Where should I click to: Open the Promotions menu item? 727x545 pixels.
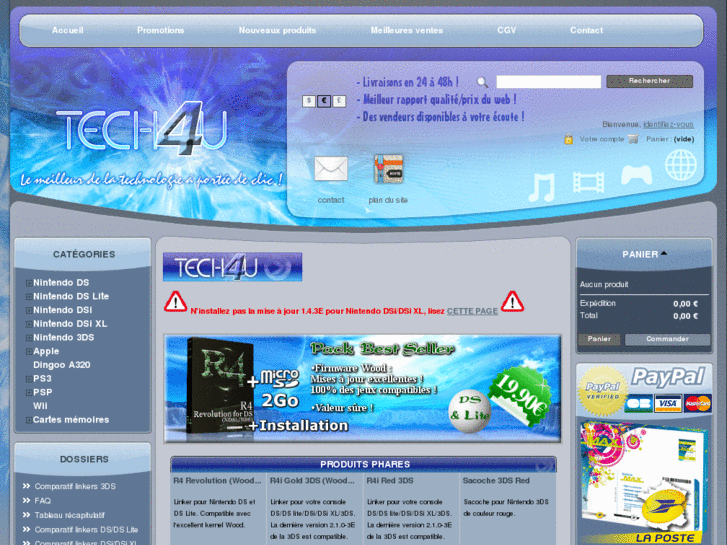click(160, 30)
